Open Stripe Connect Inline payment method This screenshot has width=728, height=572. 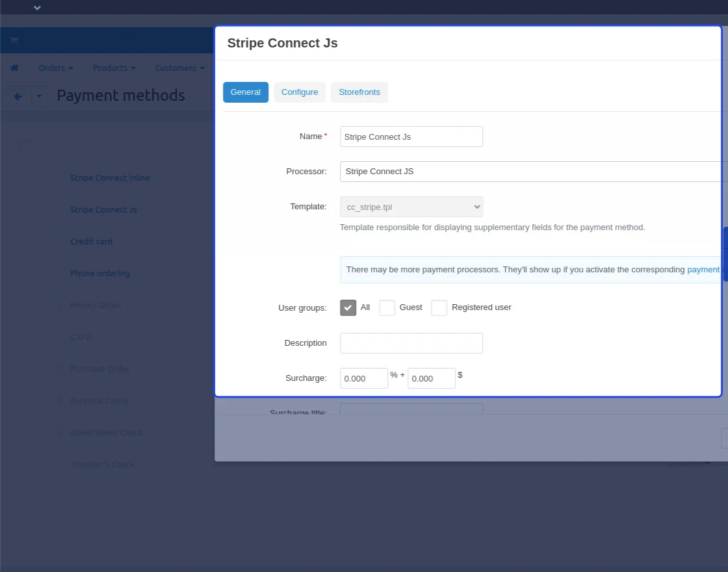[110, 178]
